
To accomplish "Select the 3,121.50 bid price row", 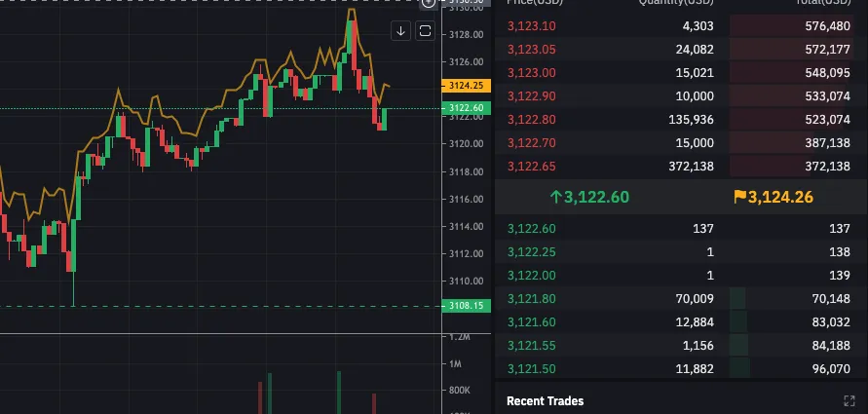I will click(681, 368).
